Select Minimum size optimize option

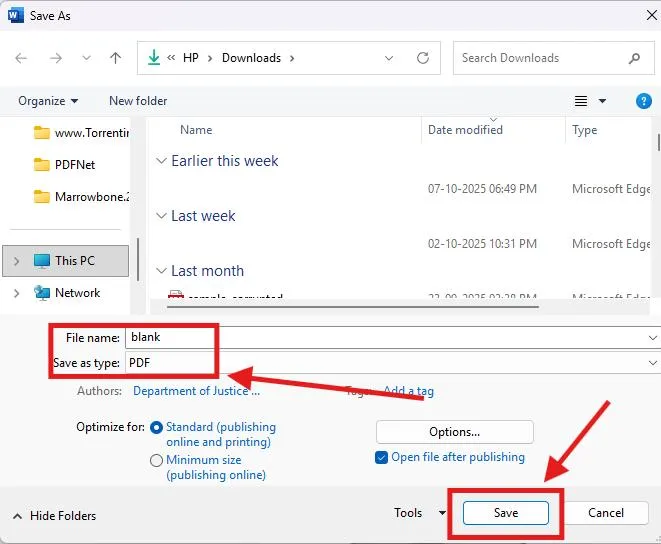157,461
